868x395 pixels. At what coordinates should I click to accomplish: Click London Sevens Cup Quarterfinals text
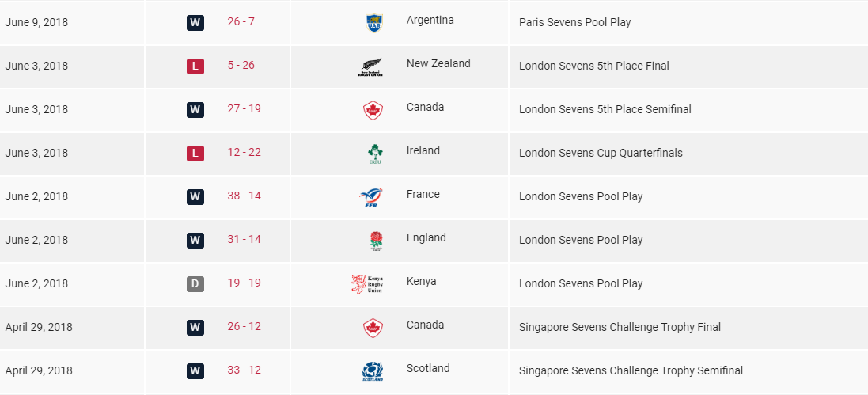tap(601, 153)
